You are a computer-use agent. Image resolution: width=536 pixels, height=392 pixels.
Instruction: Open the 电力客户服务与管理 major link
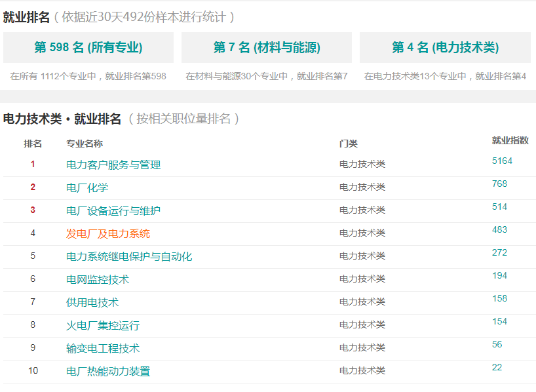click(113, 165)
